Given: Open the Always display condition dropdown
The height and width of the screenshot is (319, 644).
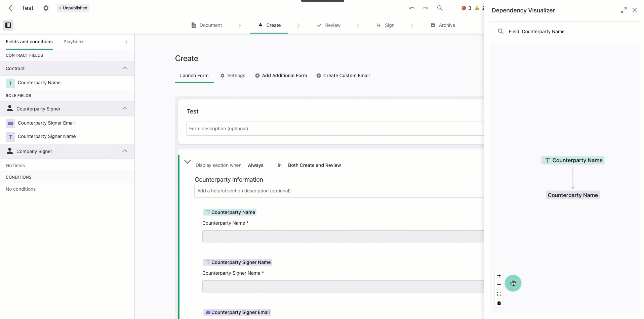Looking at the screenshot, I should (x=256, y=165).
